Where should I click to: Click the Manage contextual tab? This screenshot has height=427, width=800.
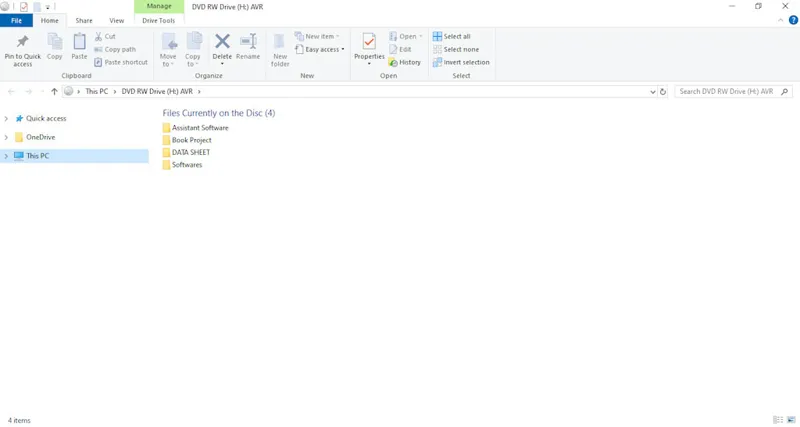point(159,7)
